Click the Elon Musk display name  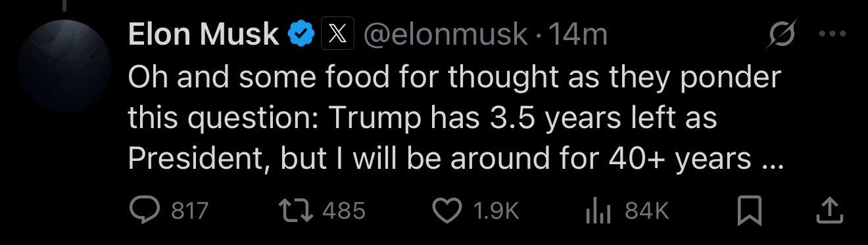(204, 34)
